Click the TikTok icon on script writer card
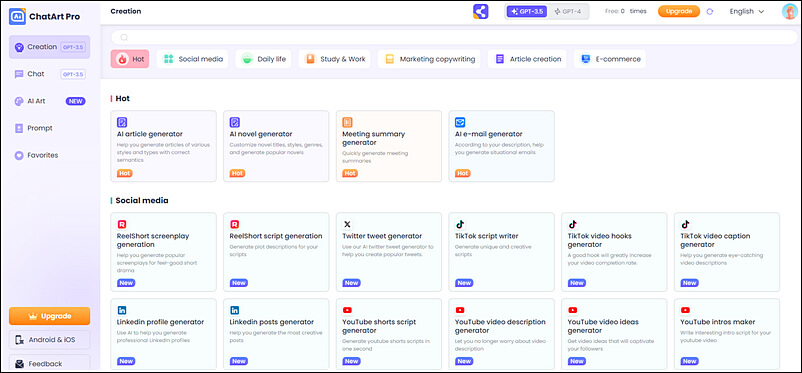The image size is (802, 373). 460,224
